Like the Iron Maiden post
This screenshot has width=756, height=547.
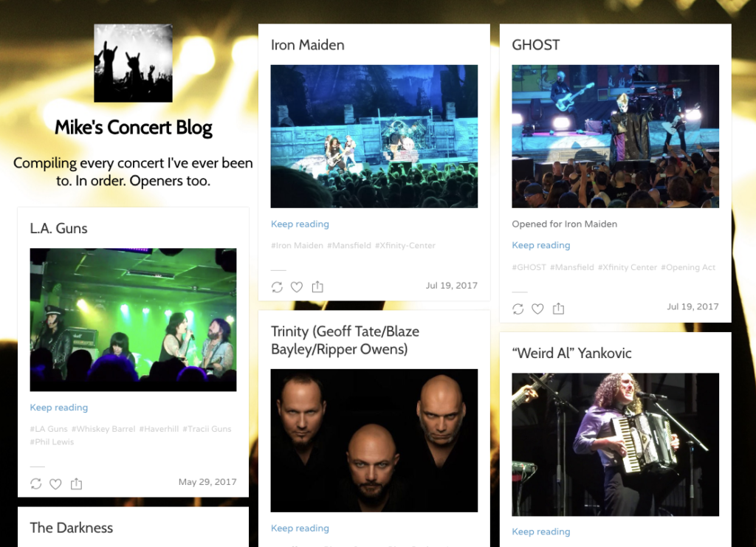click(x=297, y=287)
